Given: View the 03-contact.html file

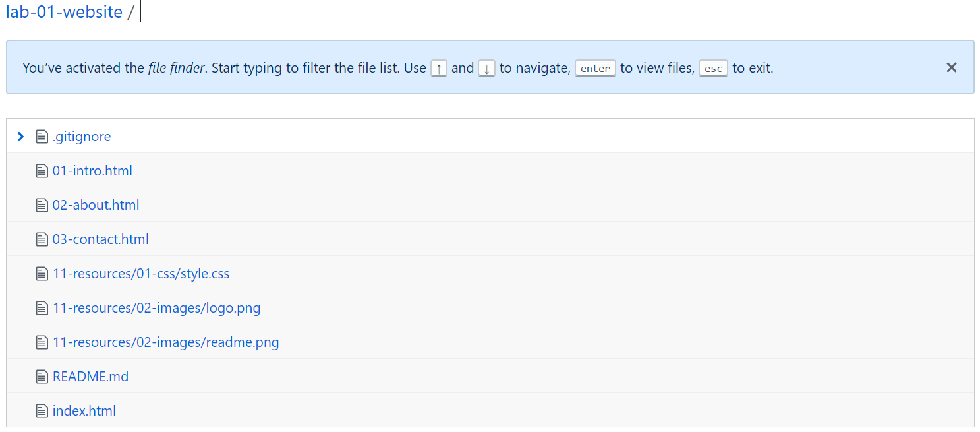Looking at the screenshot, I should (x=101, y=239).
